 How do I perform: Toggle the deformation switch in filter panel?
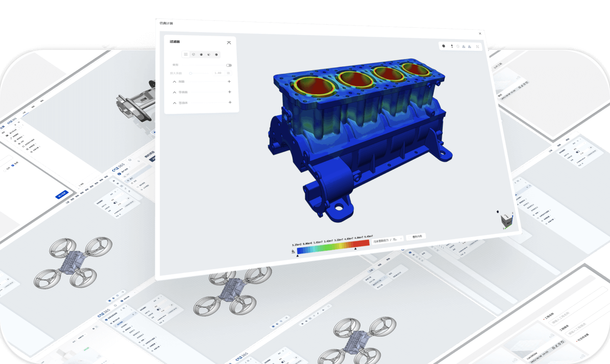229,65
